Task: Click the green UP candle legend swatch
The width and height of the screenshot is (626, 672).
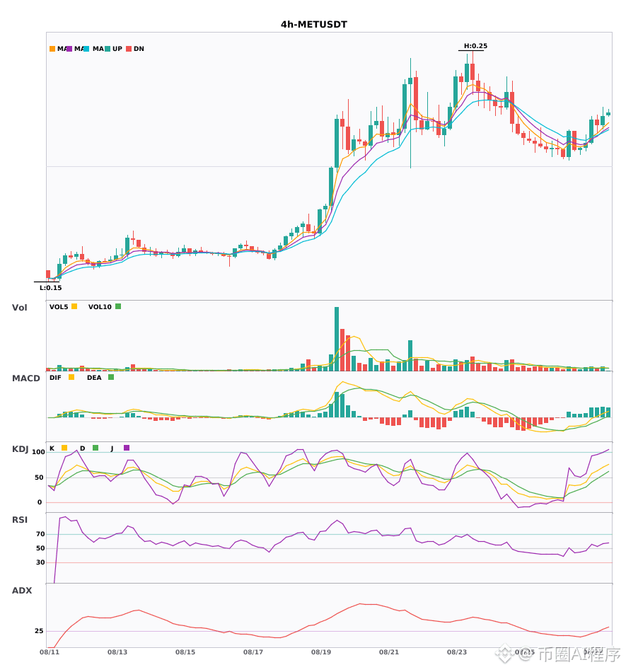Action: (x=108, y=49)
